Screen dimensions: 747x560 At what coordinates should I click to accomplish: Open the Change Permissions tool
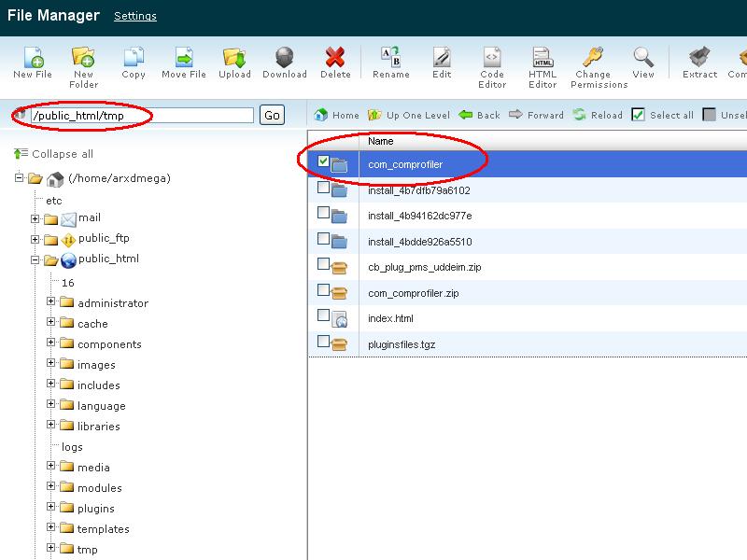593,57
